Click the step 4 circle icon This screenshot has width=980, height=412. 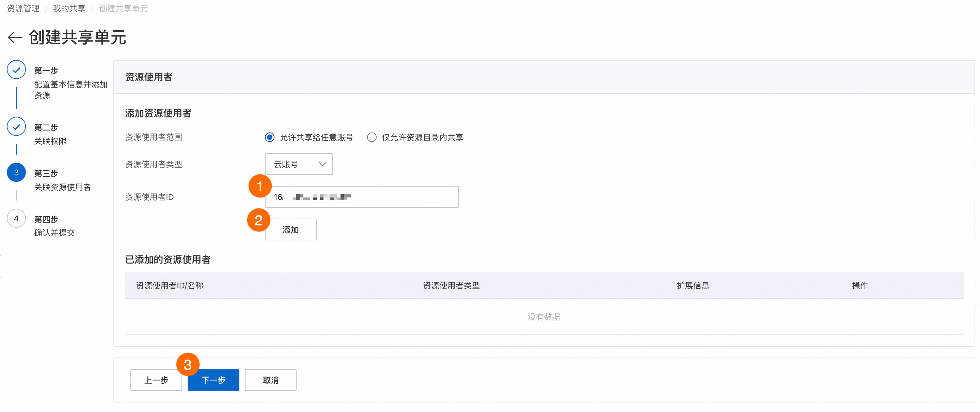pos(16,219)
